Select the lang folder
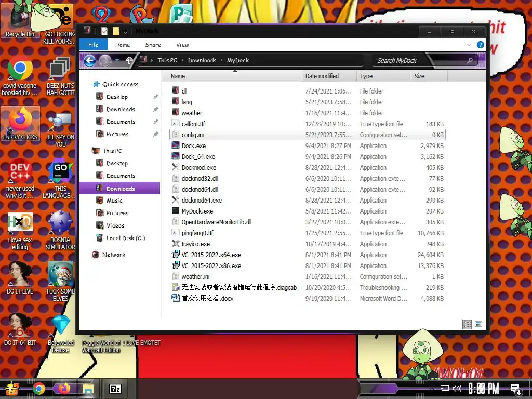Image resolution: width=532 pixels, height=399 pixels. [x=187, y=102]
